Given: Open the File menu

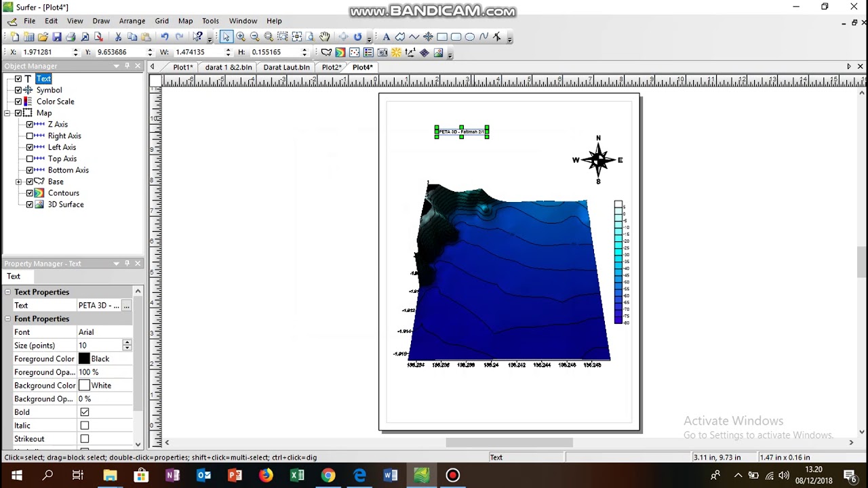Looking at the screenshot, I should 30,21.
